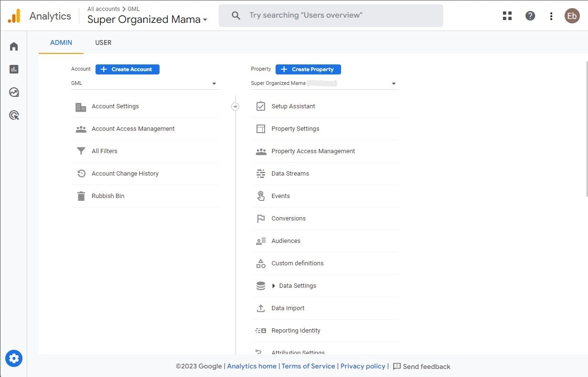Click the Admin gear icon
This screenshot has height=377, width=588.
point(14,358)
